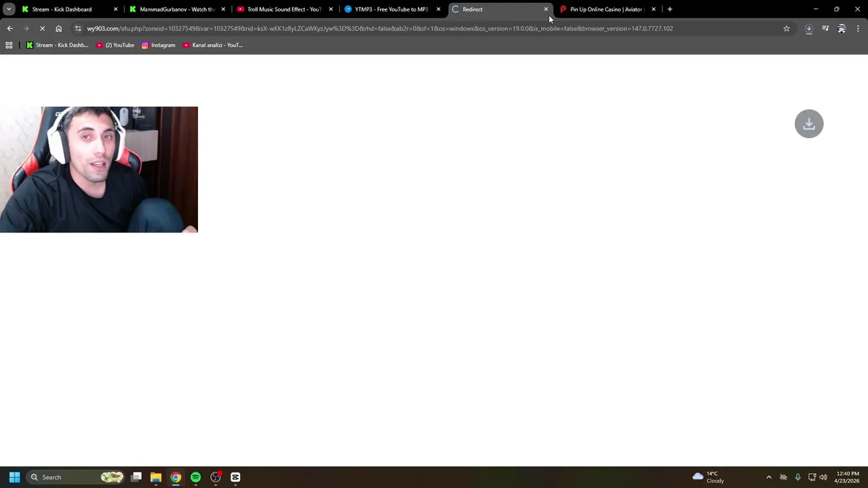Open the Instagram bookmark
This screenshot has height=488, width=868.
click(158, 45)
